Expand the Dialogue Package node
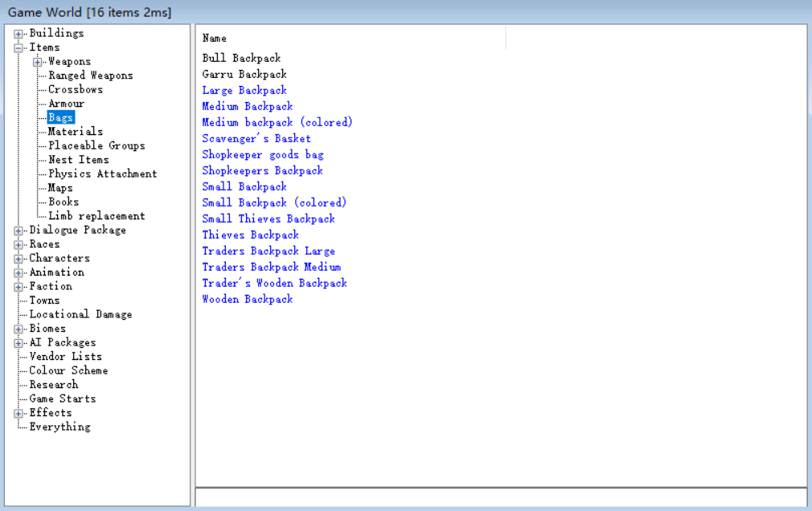 (x=18, y=231)
